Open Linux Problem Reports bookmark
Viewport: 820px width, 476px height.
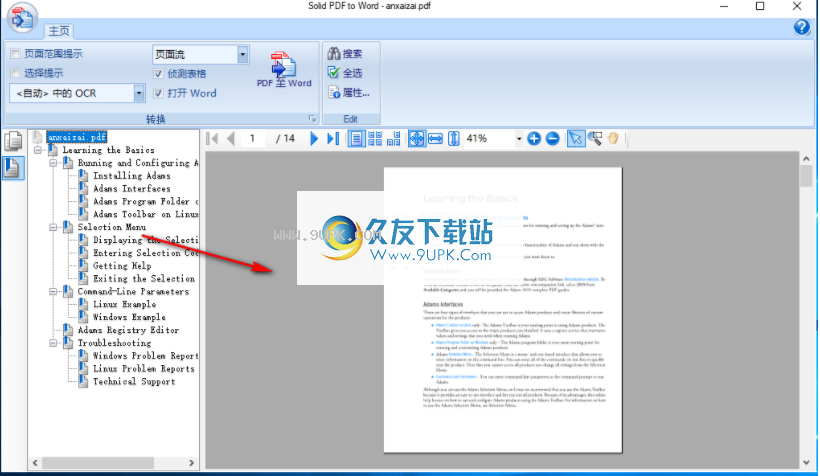point(143,368)
